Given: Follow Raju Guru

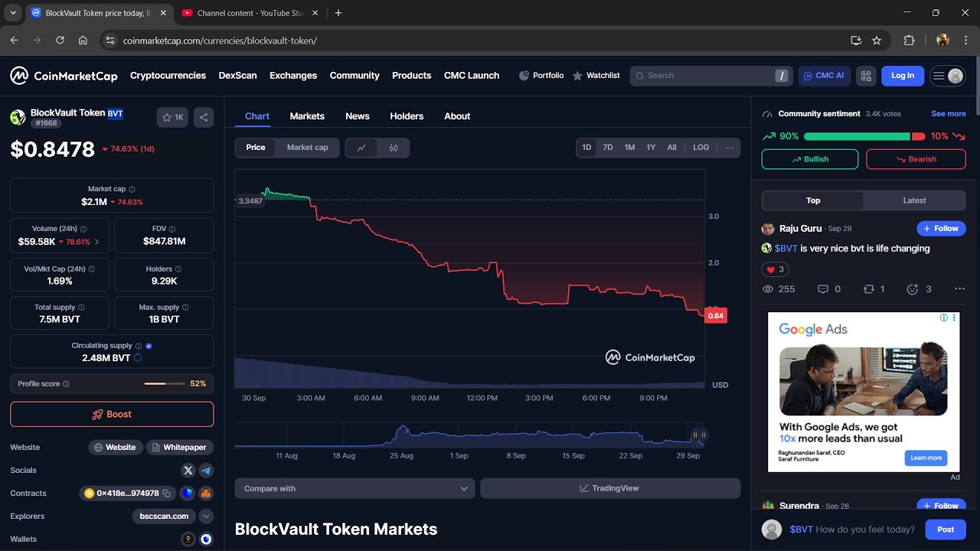Looking at the screenshot, I should click(941, 228).
